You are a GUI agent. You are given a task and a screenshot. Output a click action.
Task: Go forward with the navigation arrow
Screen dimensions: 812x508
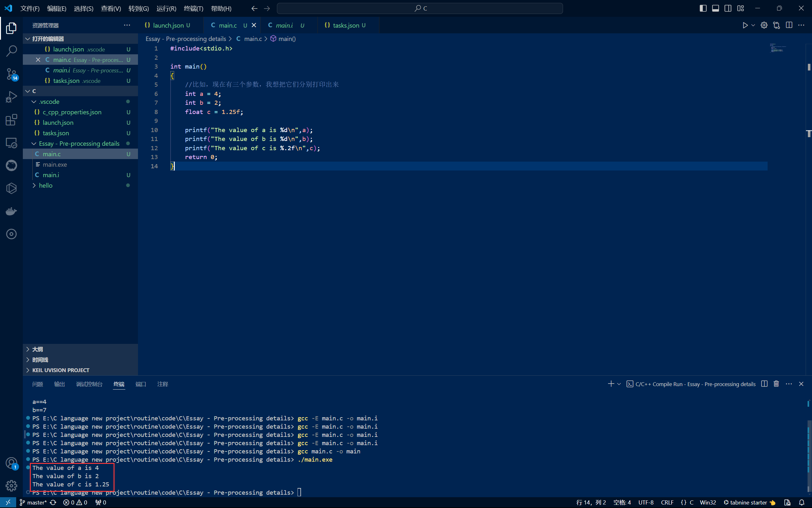(267, 8)
